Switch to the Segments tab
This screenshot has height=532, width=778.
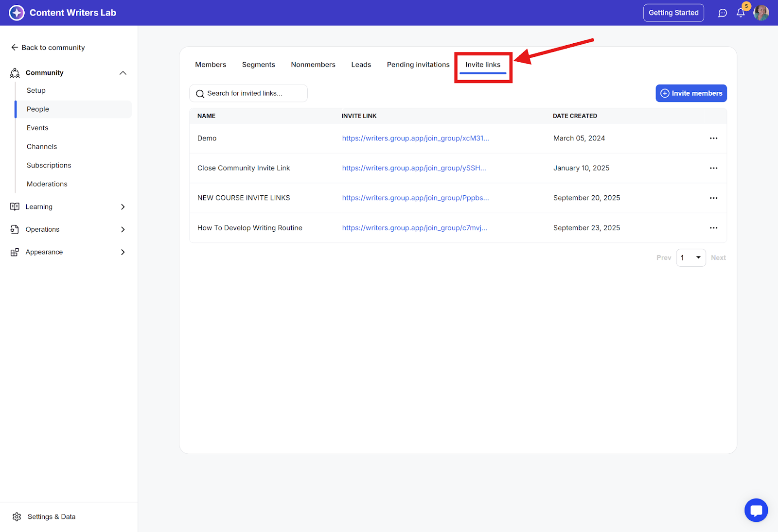click(x=258, y=65)
